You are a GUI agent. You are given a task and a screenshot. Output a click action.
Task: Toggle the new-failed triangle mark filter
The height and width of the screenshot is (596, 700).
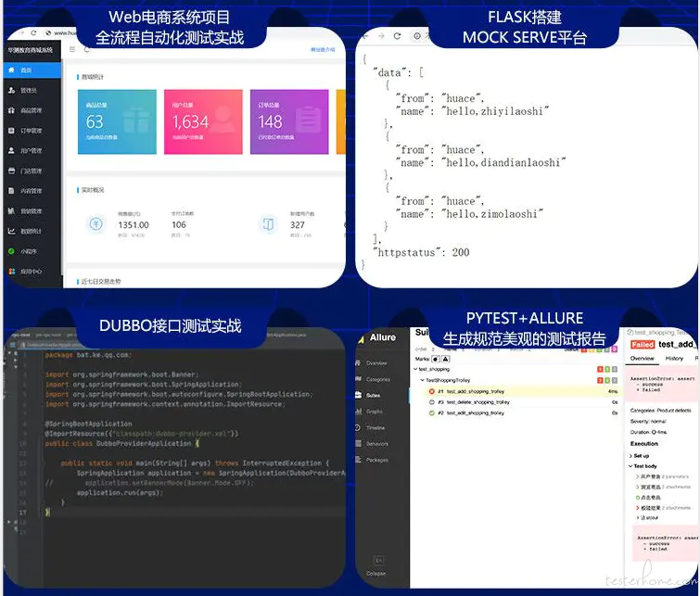(446, 359)
